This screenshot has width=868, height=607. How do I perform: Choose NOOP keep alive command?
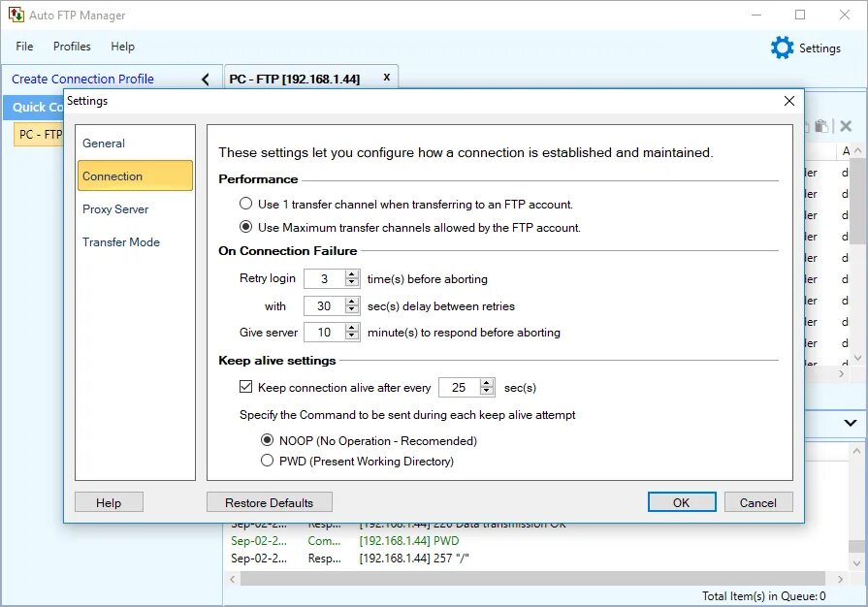coord(267,440)
